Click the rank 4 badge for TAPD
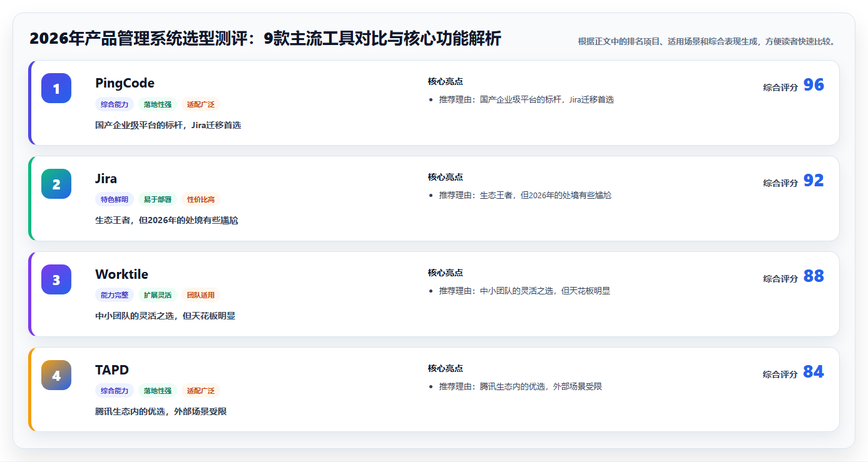This screenshot has width=868, height=462. coord(56,375)
